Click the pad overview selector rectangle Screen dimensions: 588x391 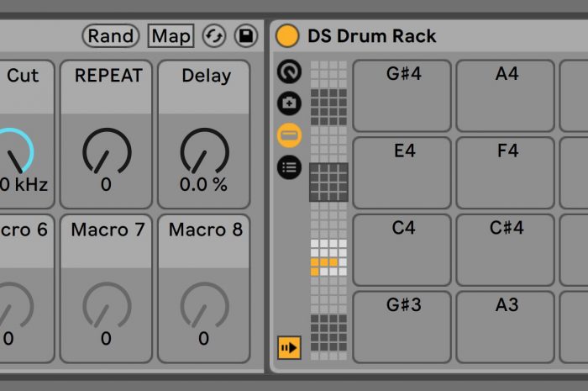[x=329, y=182]
